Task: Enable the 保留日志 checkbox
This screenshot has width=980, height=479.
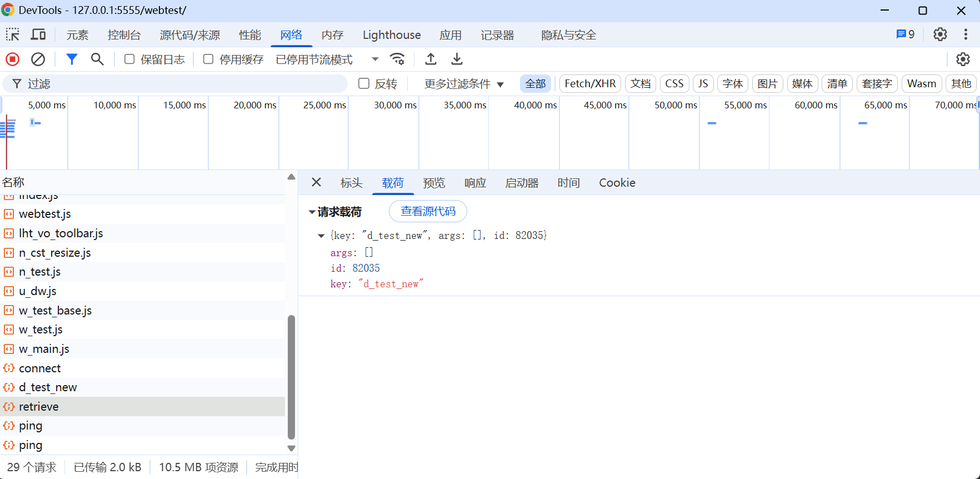Action: pos(129,59)
